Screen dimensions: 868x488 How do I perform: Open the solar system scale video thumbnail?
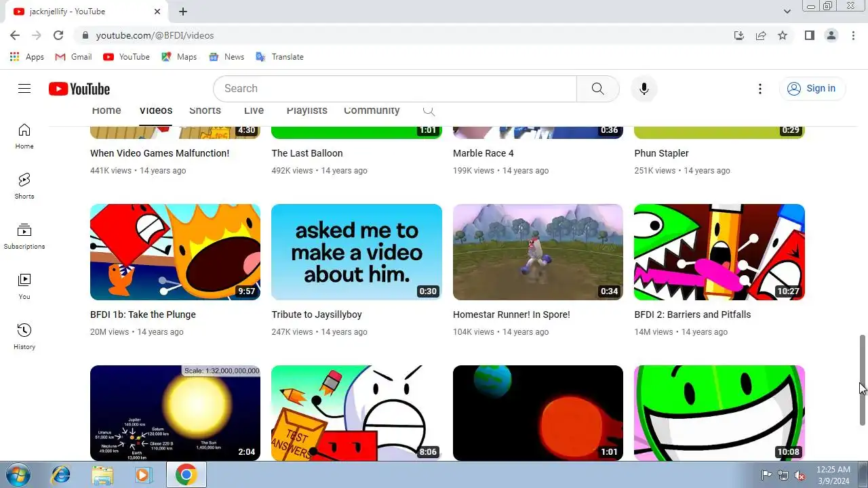point(175,413)
